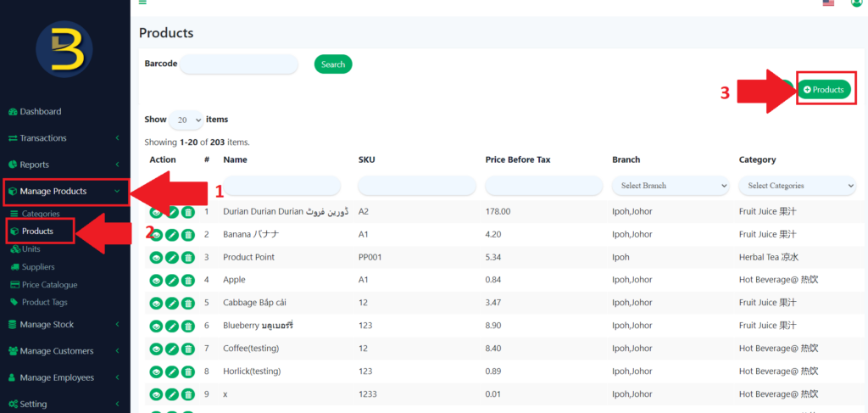View Coffee(testing) details via eye icon
This screenshot has width=868, height=413.
[x=156, y=349]
